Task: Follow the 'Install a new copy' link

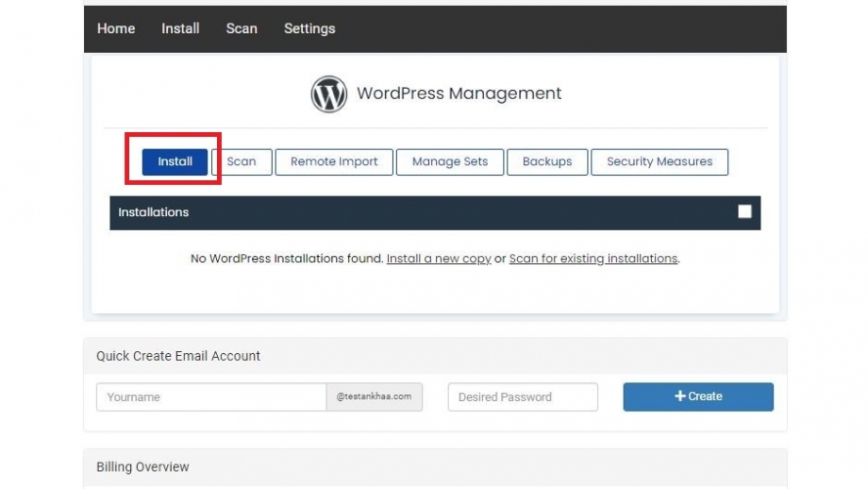Action: pos(439,259)
